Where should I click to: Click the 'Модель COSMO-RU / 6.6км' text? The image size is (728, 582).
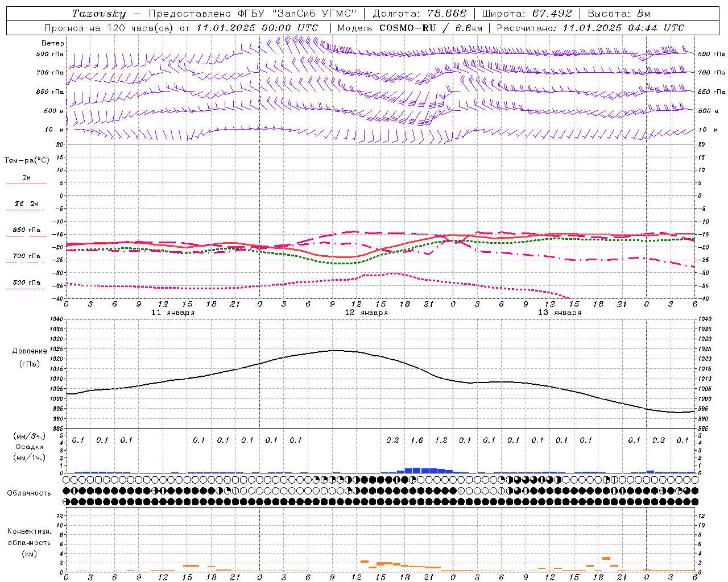[x=409, y=28]
